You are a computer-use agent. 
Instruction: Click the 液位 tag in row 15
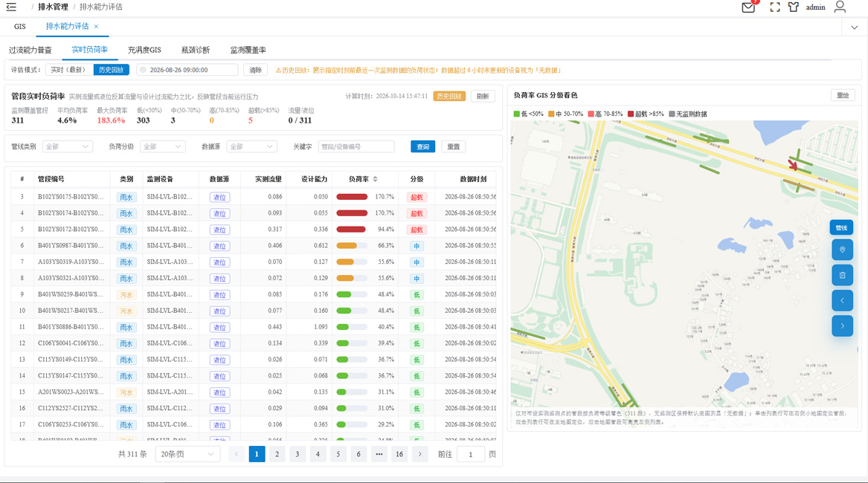pos(219,393)
